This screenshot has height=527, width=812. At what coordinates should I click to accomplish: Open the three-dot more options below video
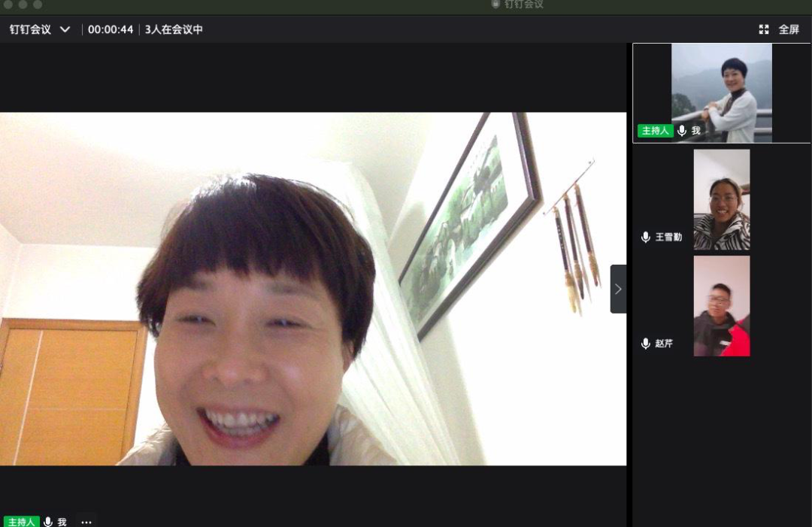tap(86, 522)
